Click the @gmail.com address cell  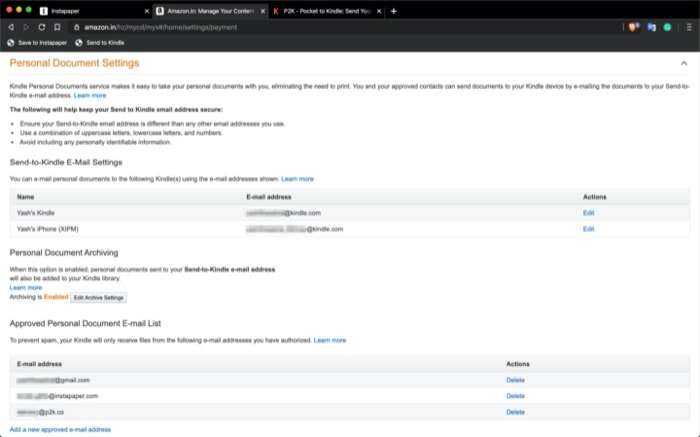point(53,380)
